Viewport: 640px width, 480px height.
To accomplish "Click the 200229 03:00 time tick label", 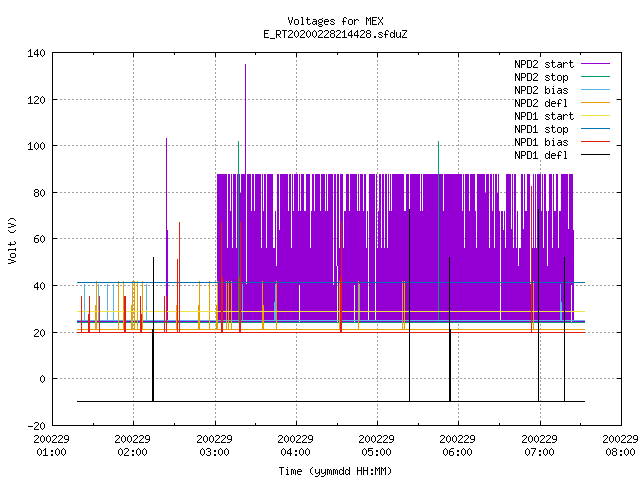I will (214, 446).
